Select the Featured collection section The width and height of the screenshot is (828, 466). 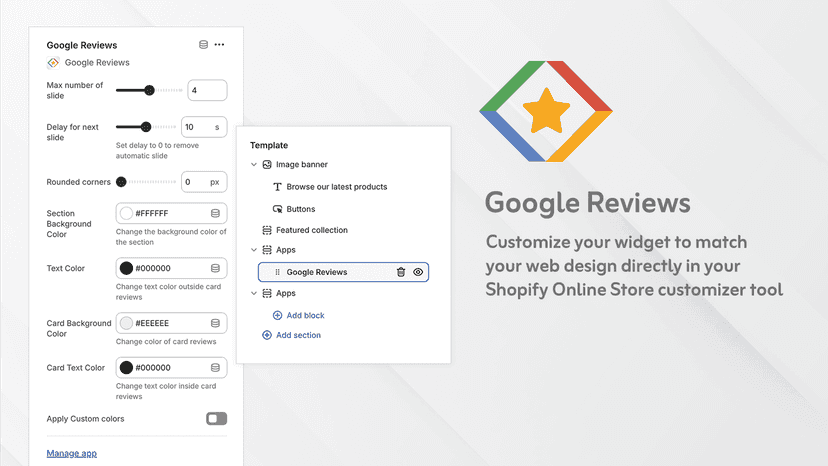coord(312,230)
